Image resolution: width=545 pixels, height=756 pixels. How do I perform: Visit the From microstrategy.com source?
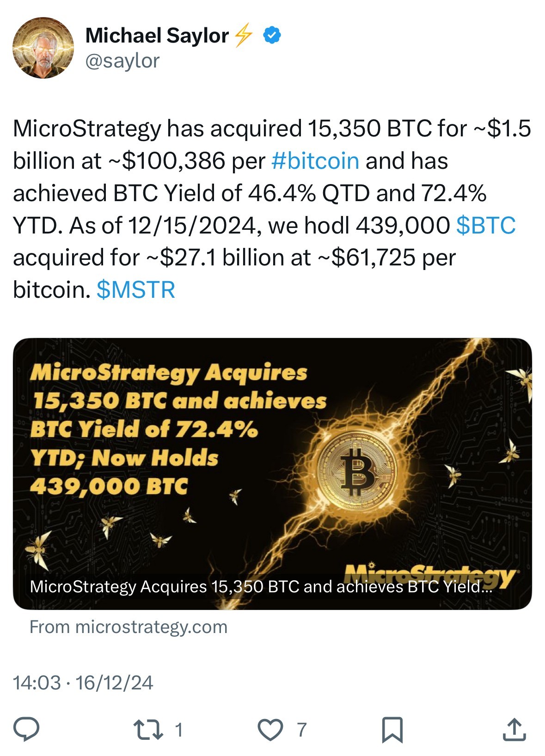[x=129, y=627]
